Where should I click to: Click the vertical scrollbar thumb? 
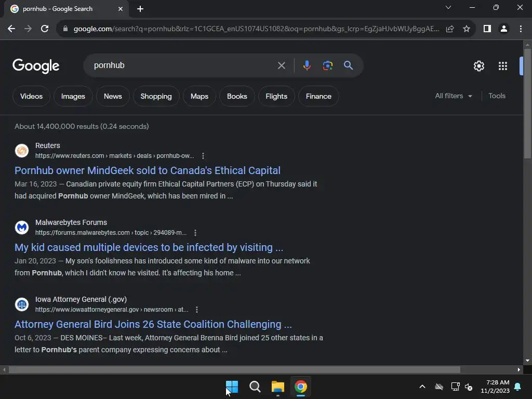(527, 103)
